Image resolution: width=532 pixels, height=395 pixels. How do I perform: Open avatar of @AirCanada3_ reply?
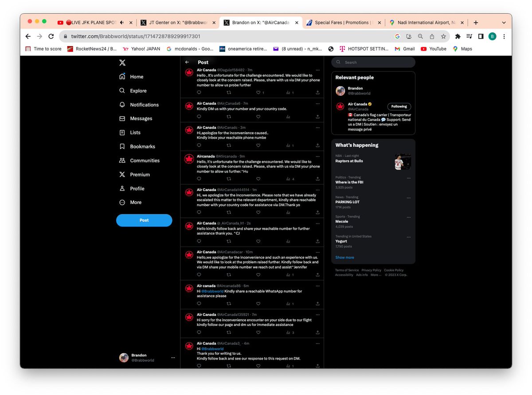189,346
